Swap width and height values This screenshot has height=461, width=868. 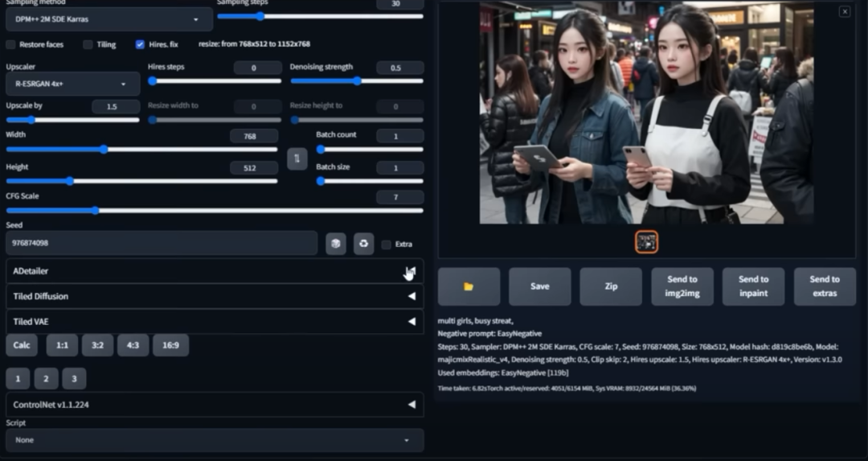(x=297, y=159)
